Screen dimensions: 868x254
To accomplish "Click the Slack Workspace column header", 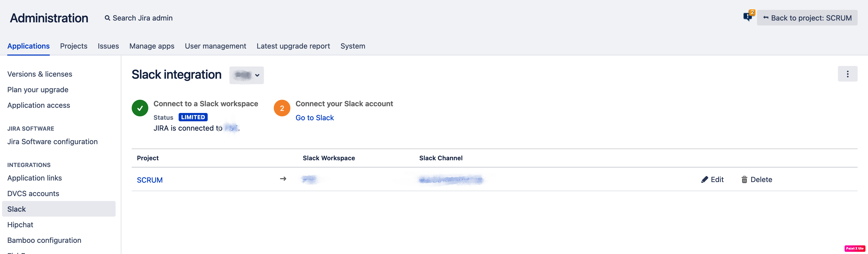I will pyautogui.click(x=329, y=158).
